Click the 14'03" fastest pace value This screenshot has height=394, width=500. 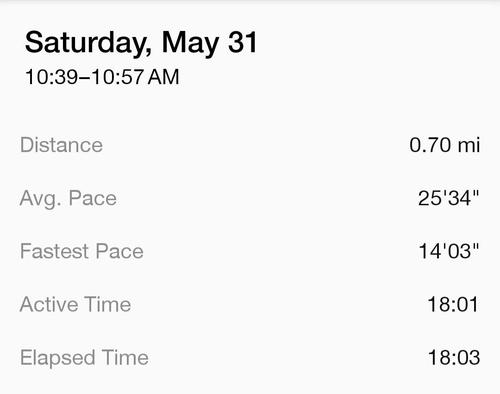tap(449, 251)
